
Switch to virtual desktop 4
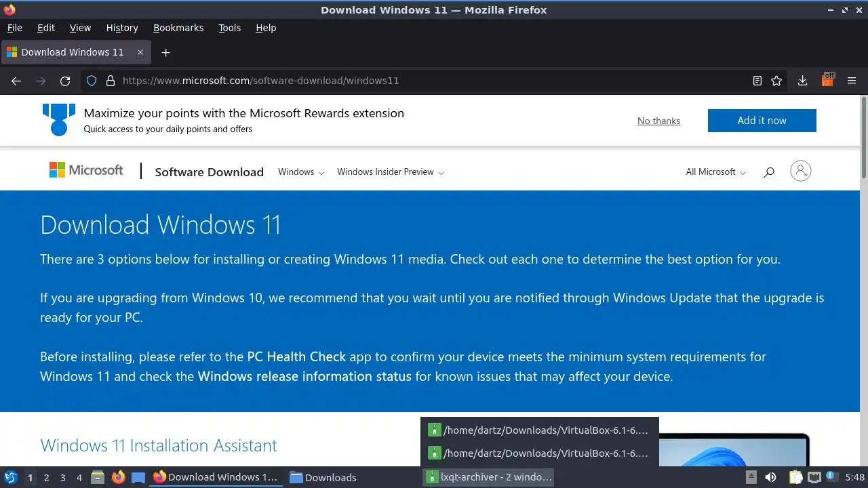tap(79, 477)
